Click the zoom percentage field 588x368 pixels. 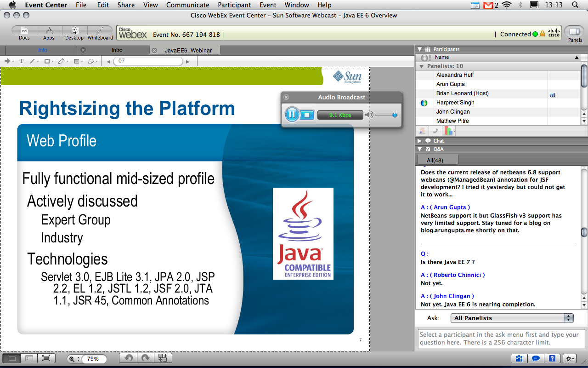[x=94, y=359]
